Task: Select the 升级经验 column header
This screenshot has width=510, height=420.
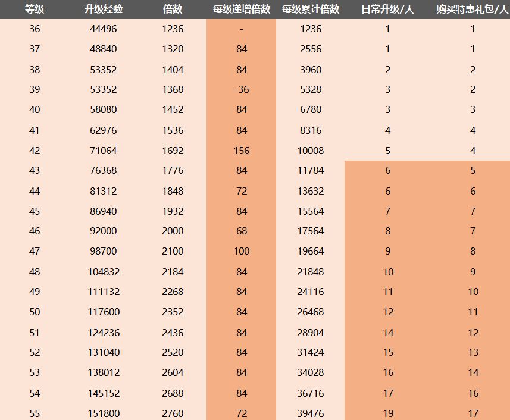Action: [x=102, y=9]
